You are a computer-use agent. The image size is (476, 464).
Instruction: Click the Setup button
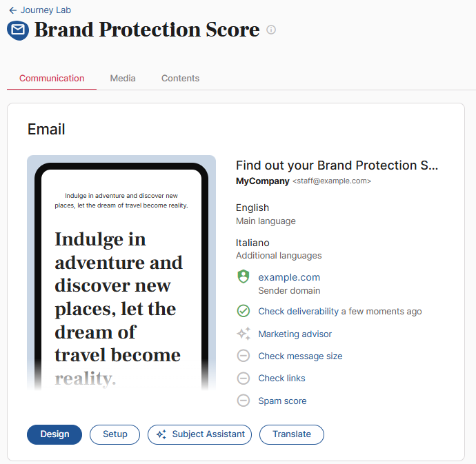115,434
